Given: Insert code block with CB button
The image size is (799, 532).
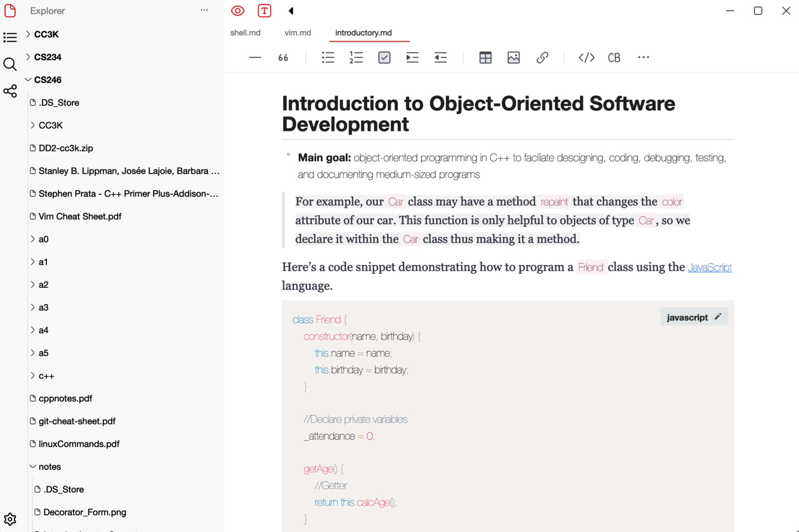Looking at the screenshot, I should [614, 57].
